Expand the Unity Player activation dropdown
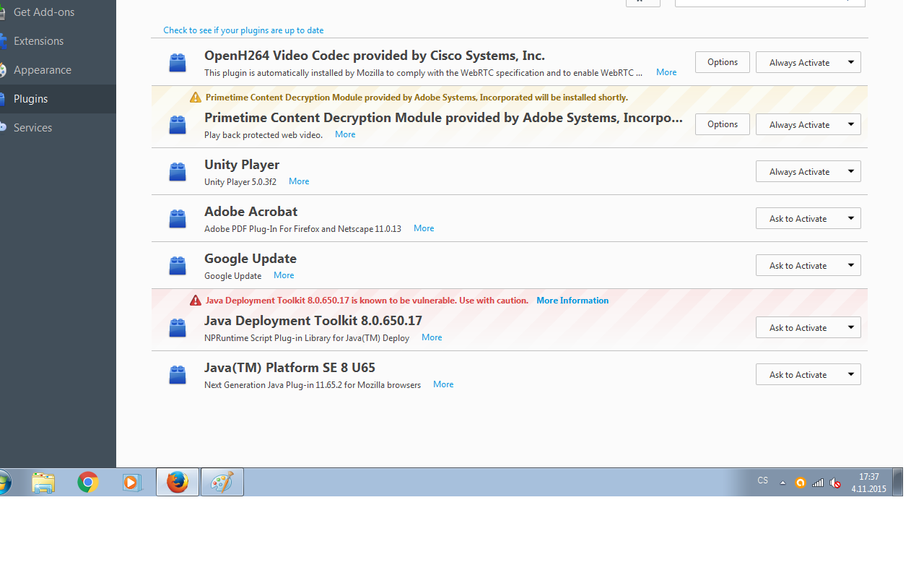 [808, 171]
